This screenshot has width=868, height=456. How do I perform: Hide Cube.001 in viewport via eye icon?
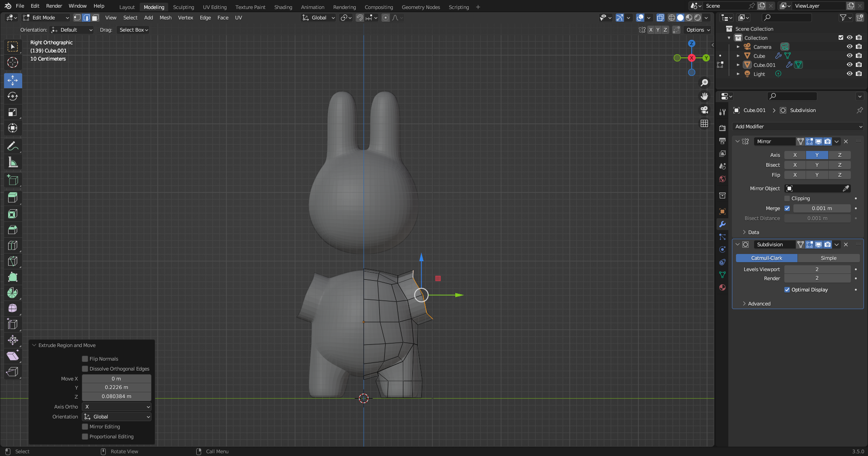pyautogui.click(x=849, y=65)
